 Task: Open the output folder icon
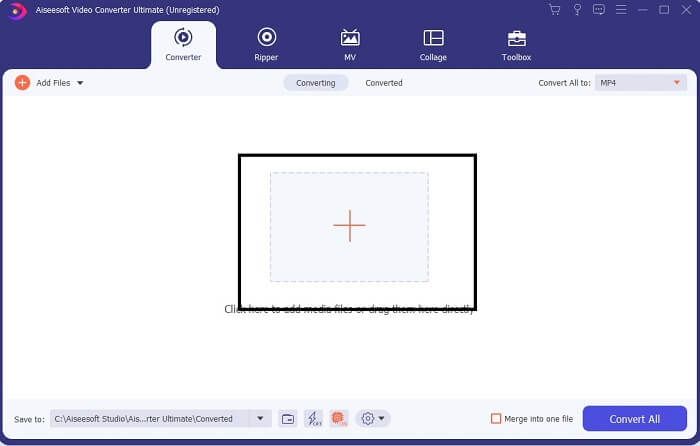[x=287, y=419]
